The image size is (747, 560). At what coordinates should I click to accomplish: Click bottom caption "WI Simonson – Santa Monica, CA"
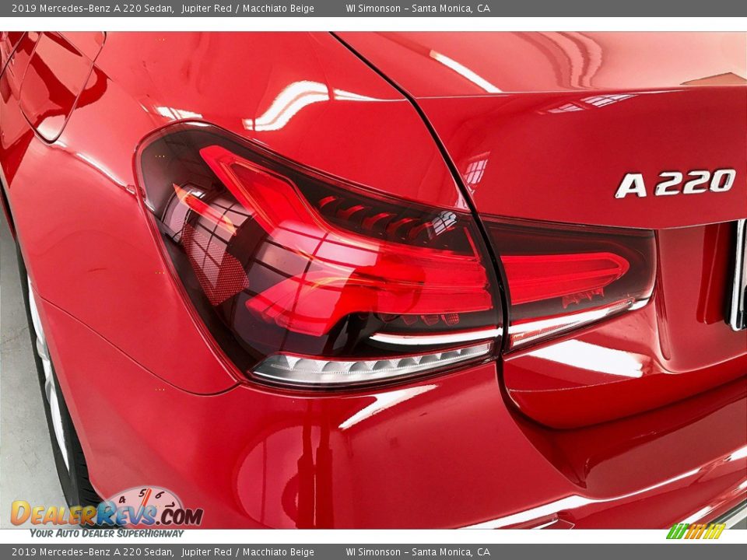tap(418, 552)
